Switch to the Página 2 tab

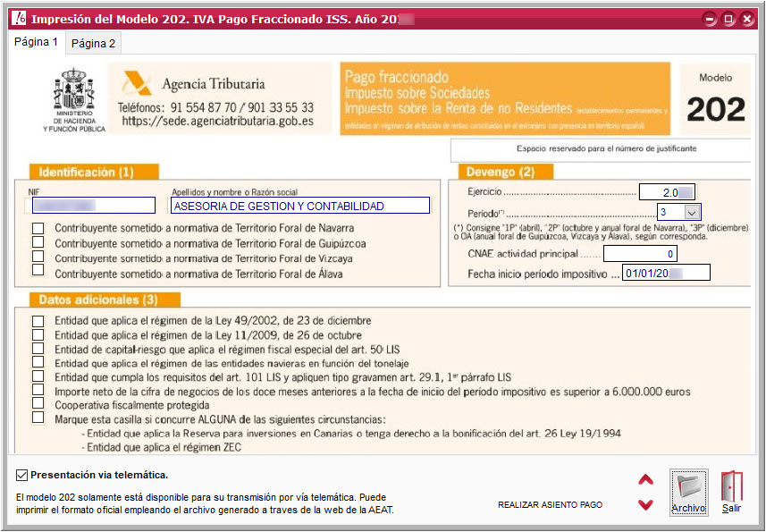(x=93, y=43)
